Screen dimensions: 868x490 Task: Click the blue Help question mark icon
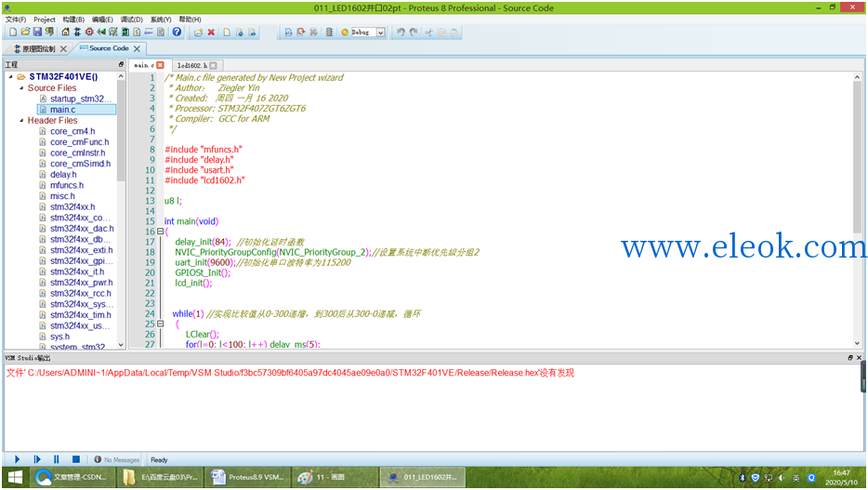pos(177,33)
